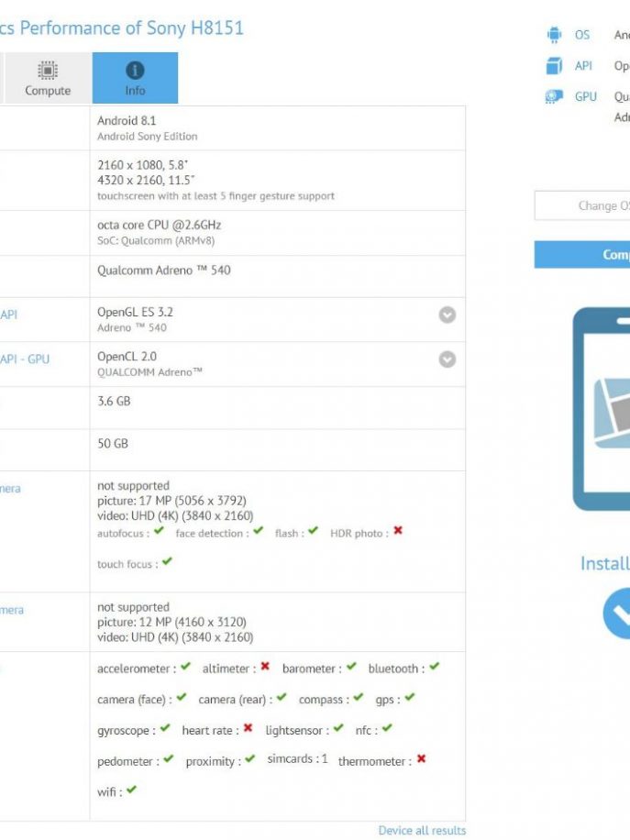Click the Install heading text
The height and width of the screenshot is (840, 630).
tap(604, 564)
